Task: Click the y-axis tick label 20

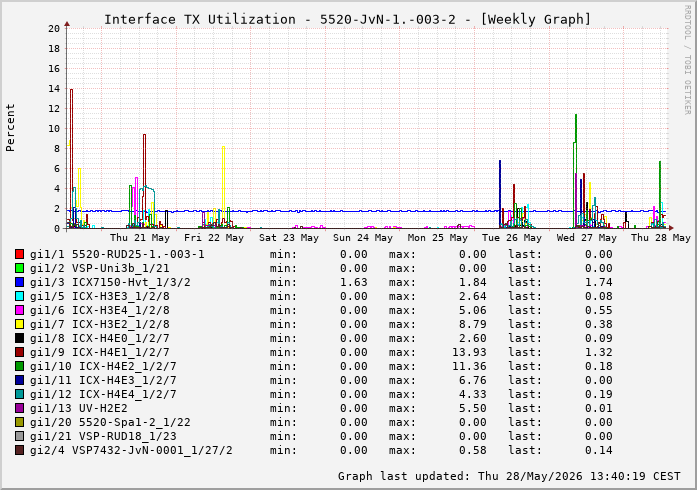Action: tap(54, 29)
